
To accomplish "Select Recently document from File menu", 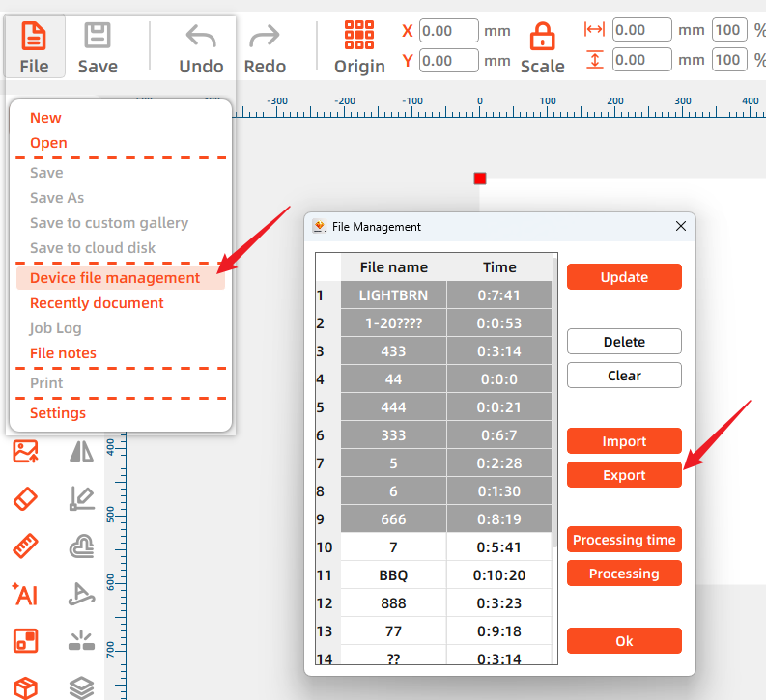I will pyautogui.click(x=97, y=303).
